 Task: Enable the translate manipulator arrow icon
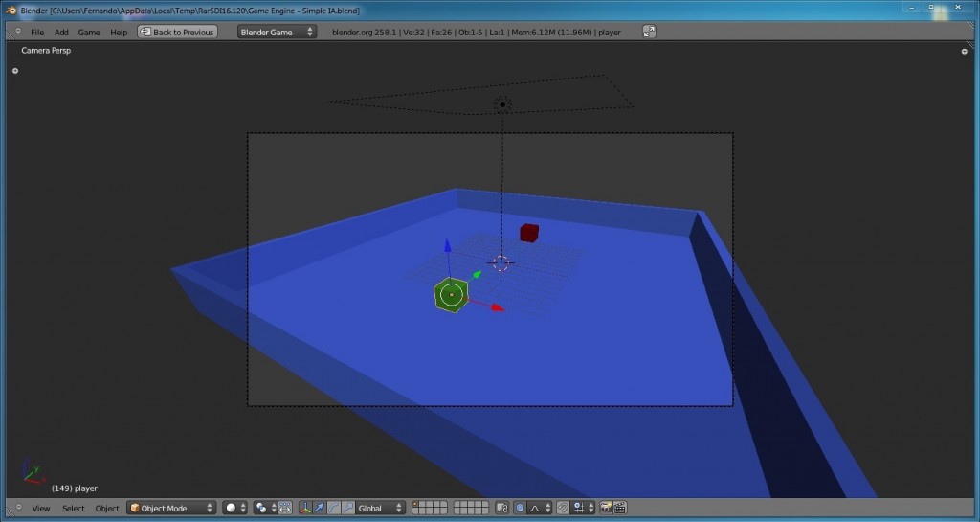coord(320,509)
